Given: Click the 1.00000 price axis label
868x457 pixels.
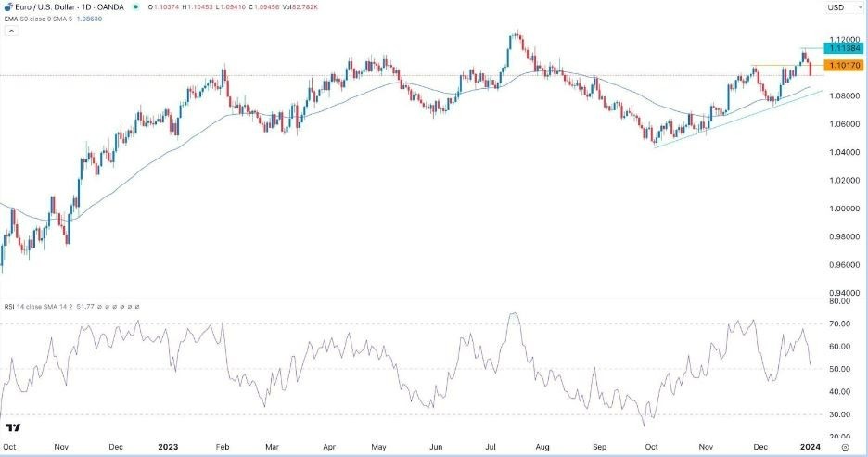Looking at the screenshot, I should point(845,209).
